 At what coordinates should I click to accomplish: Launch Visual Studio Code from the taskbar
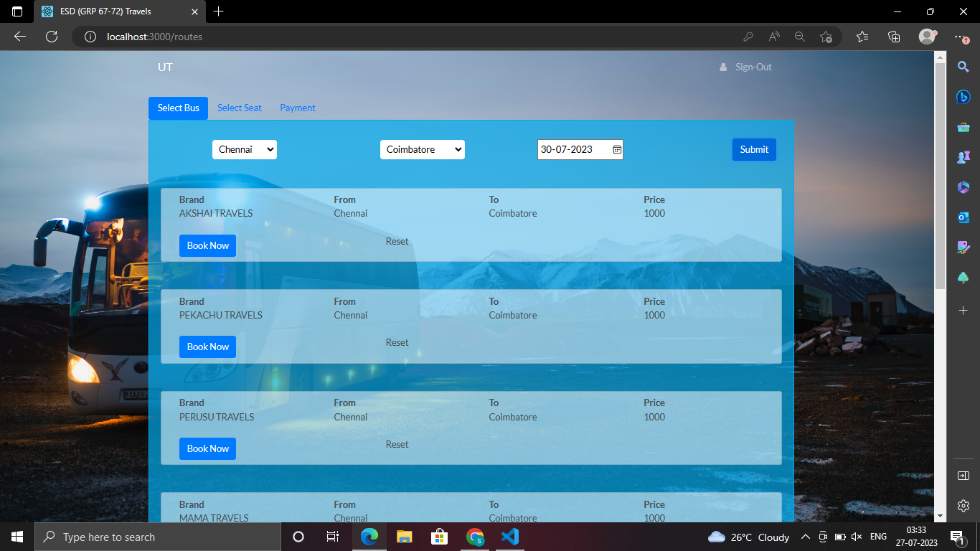tap(509, 537)
